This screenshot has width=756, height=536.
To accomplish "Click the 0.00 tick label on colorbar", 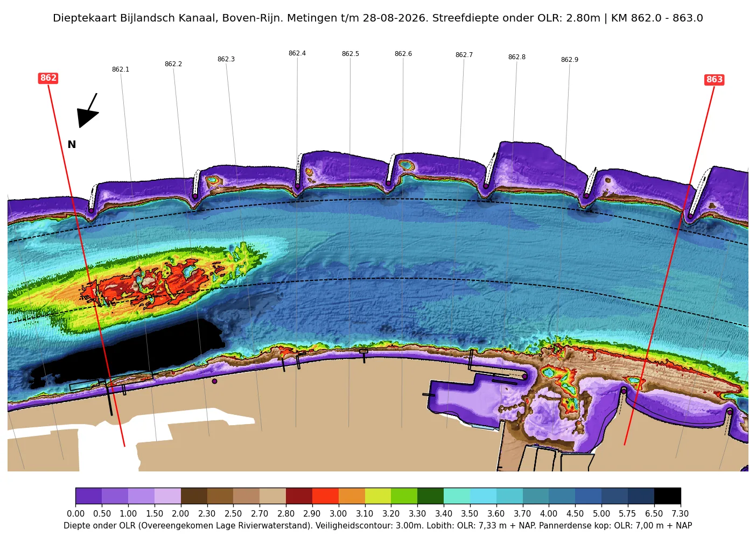I will [x=76, y=513].
